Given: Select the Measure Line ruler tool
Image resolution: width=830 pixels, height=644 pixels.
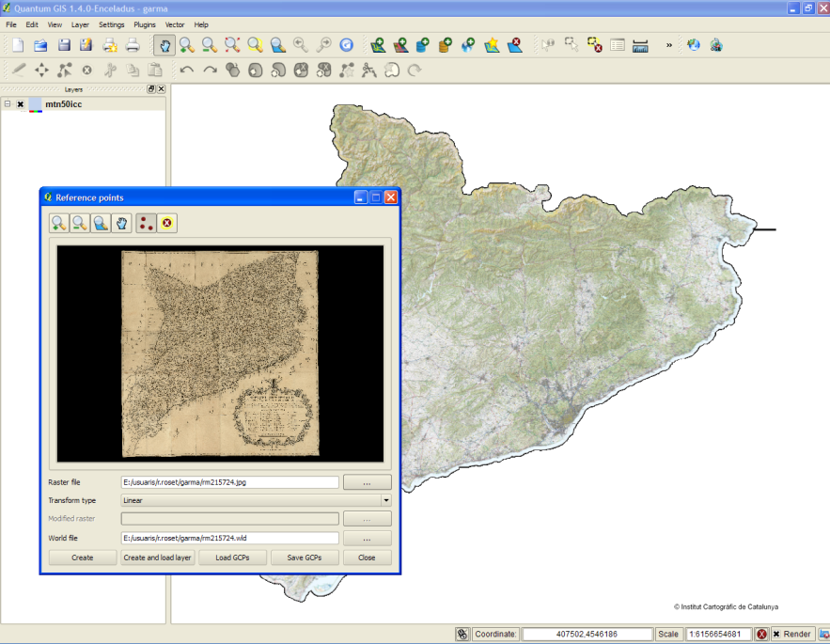Looking at the screenshot, I should [640, 45].
